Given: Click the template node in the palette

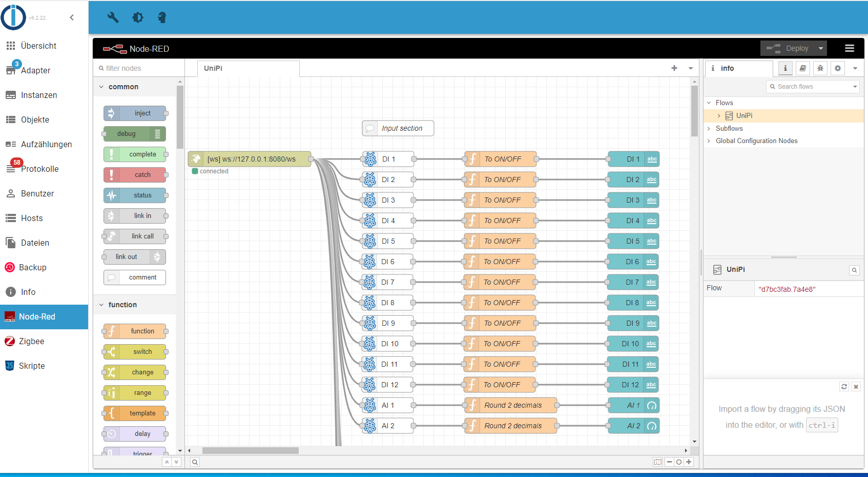Looking at the screenshot, I should click(135, 413).
